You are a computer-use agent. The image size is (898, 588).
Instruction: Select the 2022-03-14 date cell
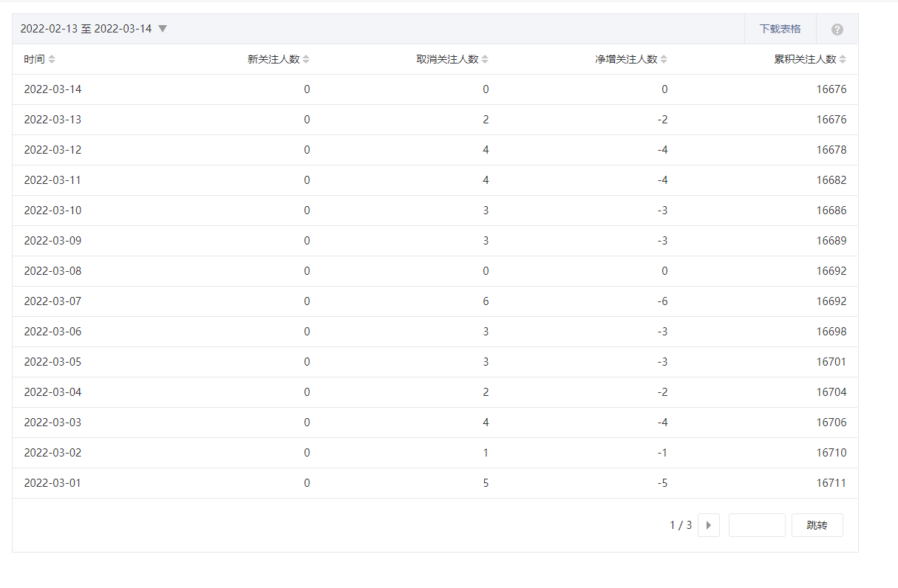tap(52, 89)
